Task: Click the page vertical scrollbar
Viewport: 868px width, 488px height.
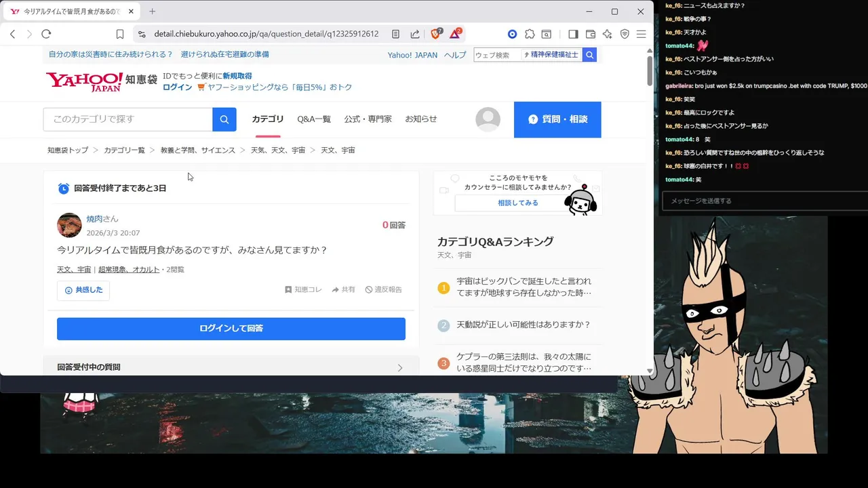Action: click(x=650, y=70)
